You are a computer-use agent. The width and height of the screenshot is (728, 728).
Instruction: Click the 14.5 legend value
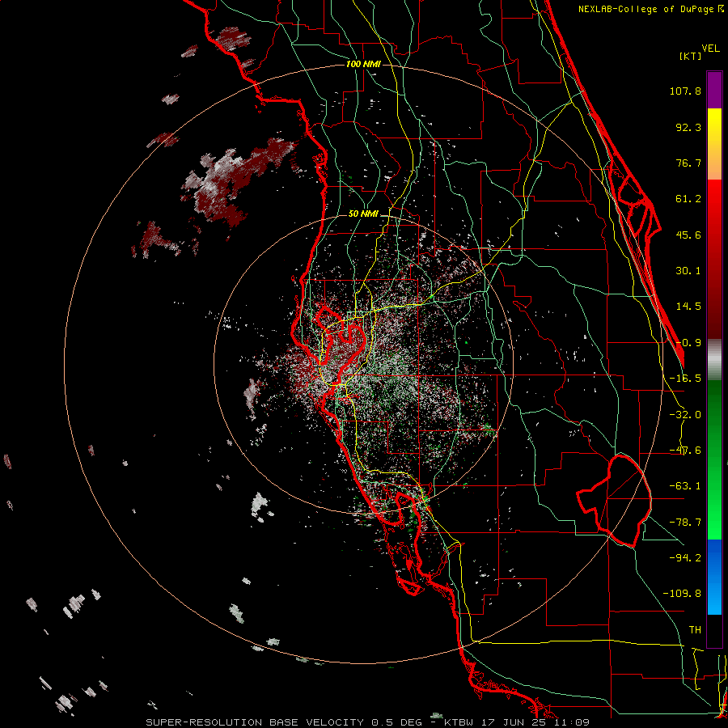coord(688,307)
